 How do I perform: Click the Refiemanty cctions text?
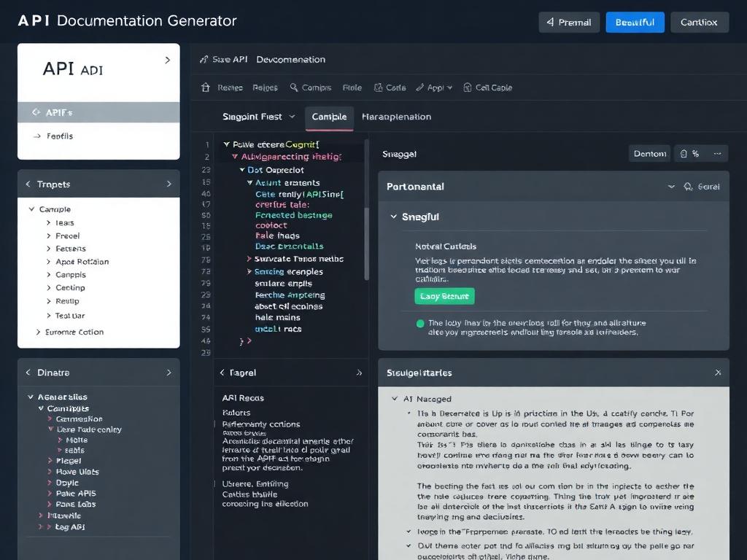tap(261, 424)
